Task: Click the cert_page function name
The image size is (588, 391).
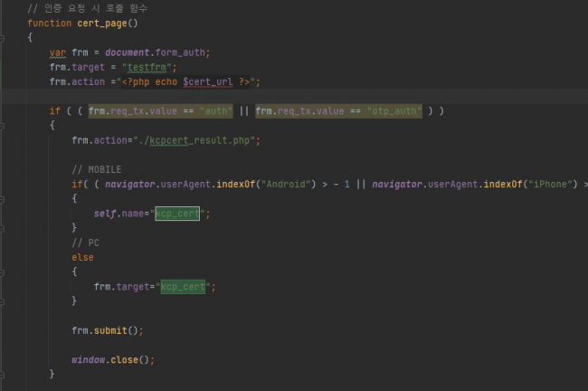Action: pos(102,24)
